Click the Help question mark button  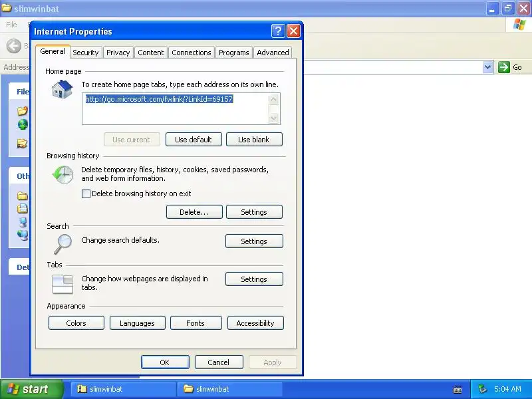tap(278, 31)
